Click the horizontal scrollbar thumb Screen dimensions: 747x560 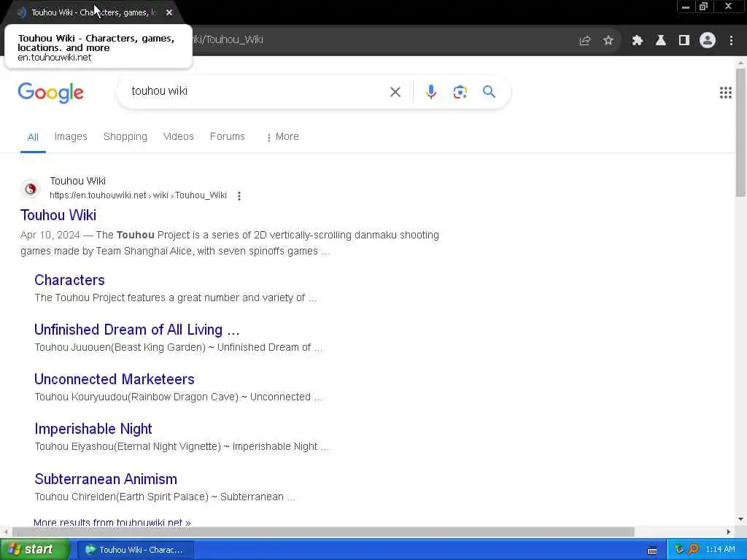(x=323, y=532)
